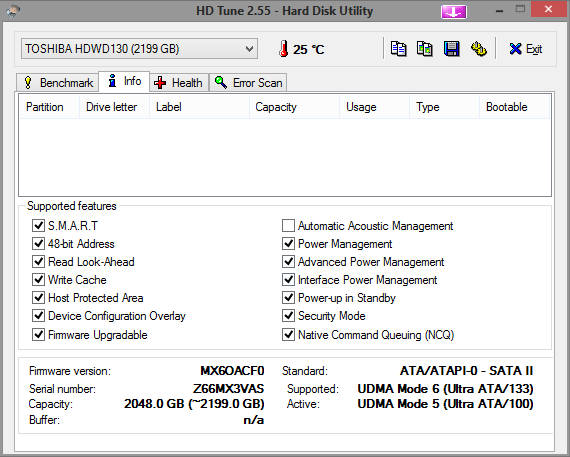Click the Buffer value n/a

[x=254, y=420]
